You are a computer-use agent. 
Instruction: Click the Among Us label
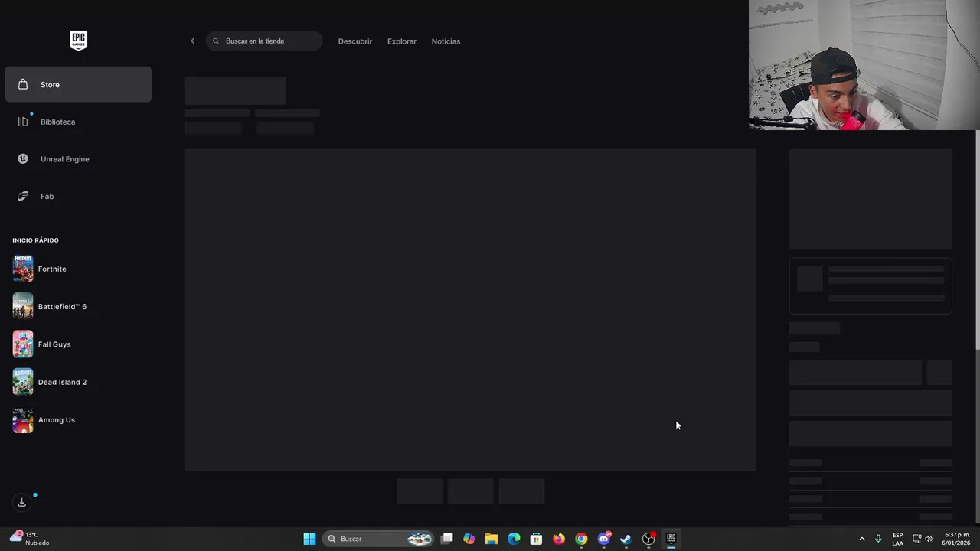(x=57, y=419)
